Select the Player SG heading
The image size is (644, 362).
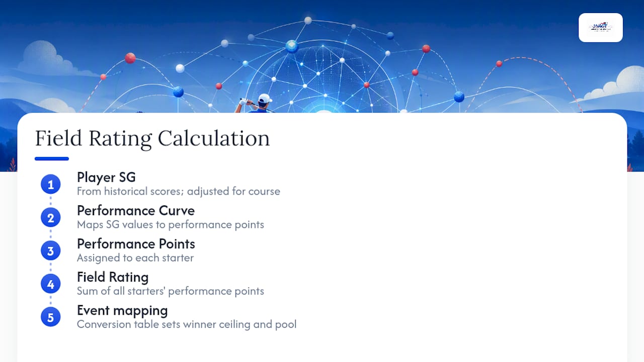106,177
